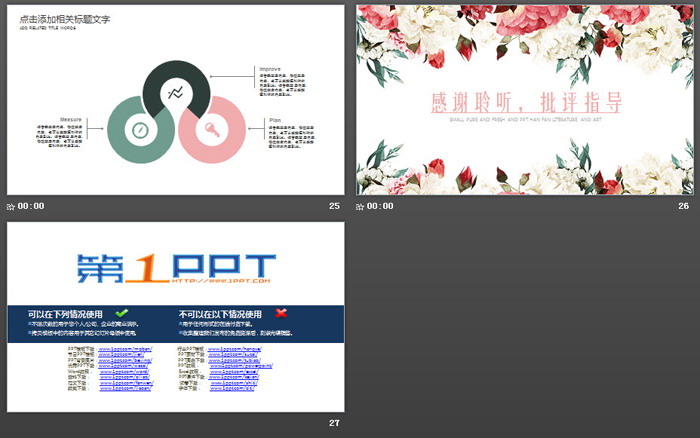This screenshot has height=438, width=700.
Task: Select the slide 27 thumbnail
Action: click(175, 316)
